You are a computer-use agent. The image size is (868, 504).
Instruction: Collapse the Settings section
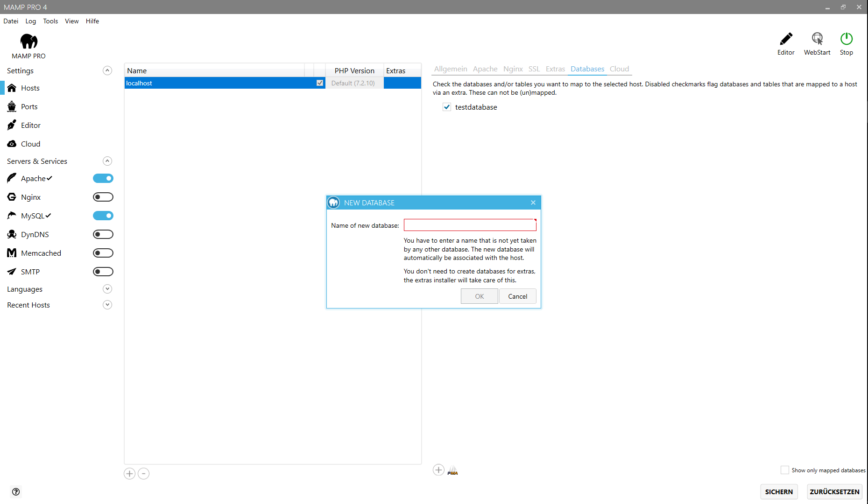click(x=107, y=70)
